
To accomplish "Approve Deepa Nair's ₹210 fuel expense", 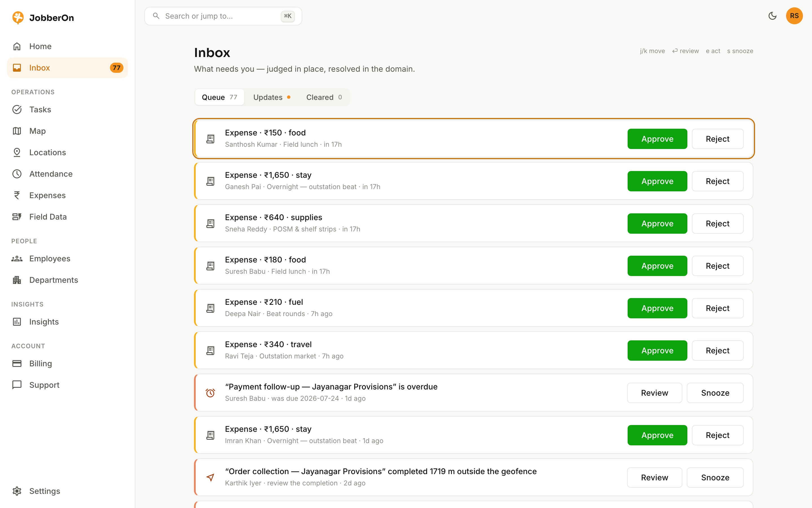I will coord(657,308).
